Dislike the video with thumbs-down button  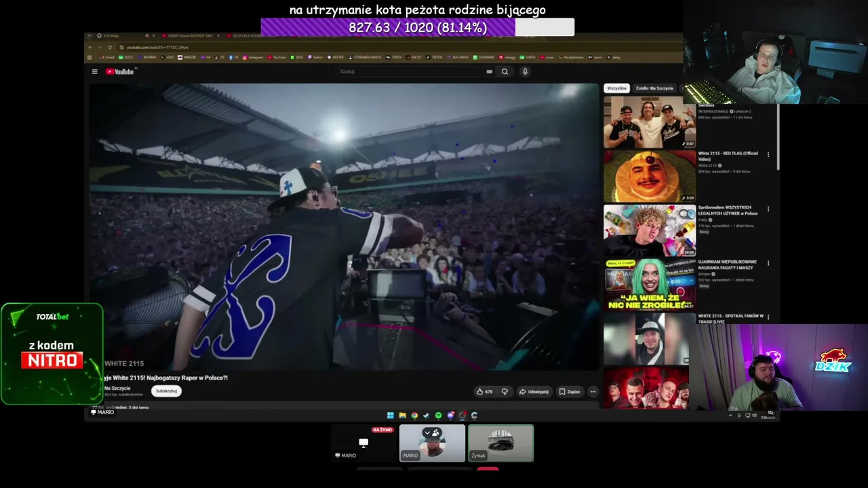tap(505, 391)
